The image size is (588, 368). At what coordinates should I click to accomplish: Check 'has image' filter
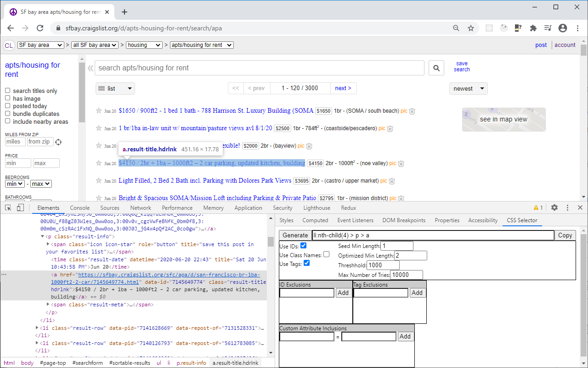click(7, 98)
